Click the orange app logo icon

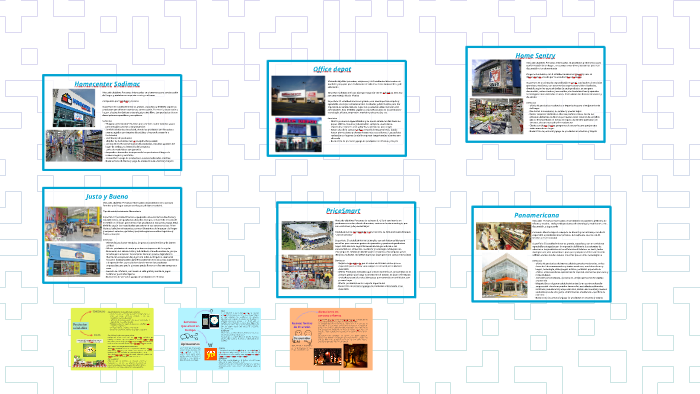(211, 354)
